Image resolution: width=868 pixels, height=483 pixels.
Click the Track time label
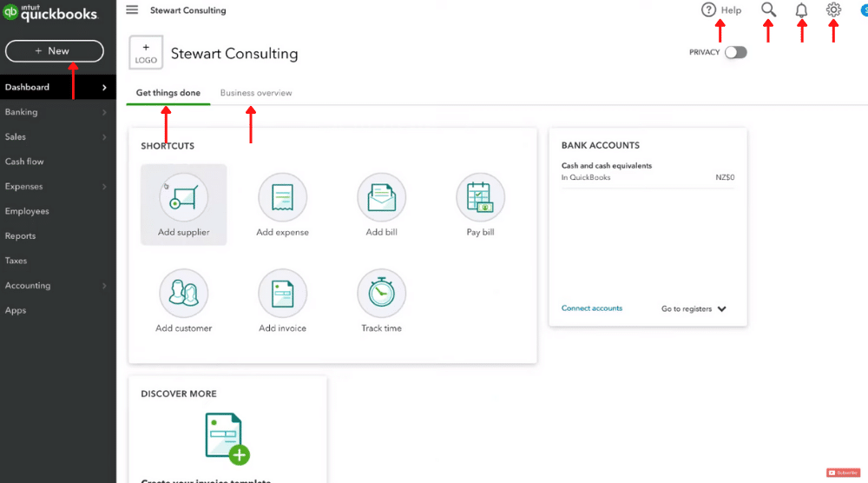pyautogui.click(x=381, y=328)
